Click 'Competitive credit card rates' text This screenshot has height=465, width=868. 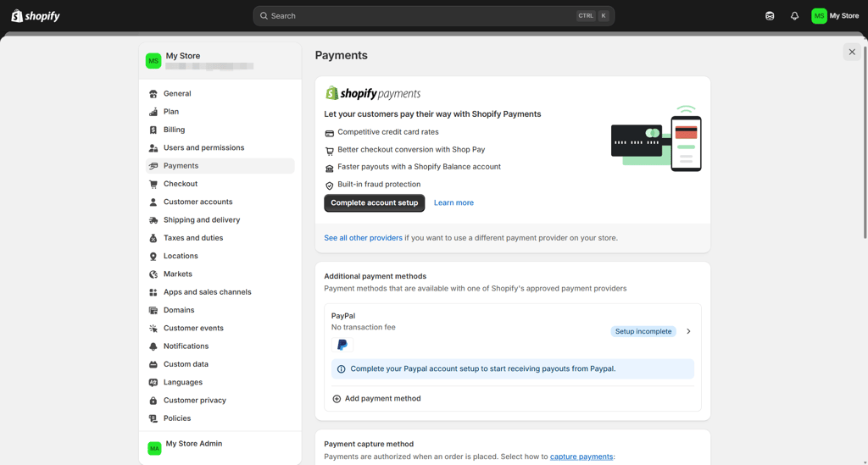tap(388, 132)
